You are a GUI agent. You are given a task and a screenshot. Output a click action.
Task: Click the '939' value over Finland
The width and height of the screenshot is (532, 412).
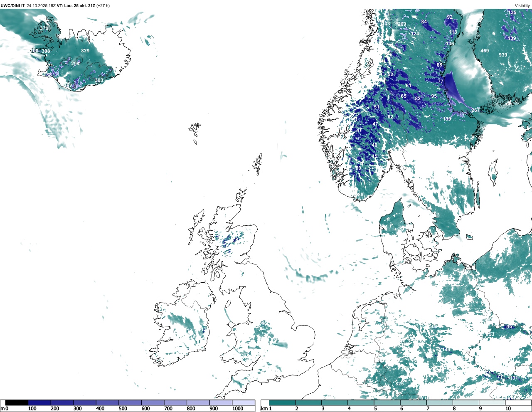(503, 55)
